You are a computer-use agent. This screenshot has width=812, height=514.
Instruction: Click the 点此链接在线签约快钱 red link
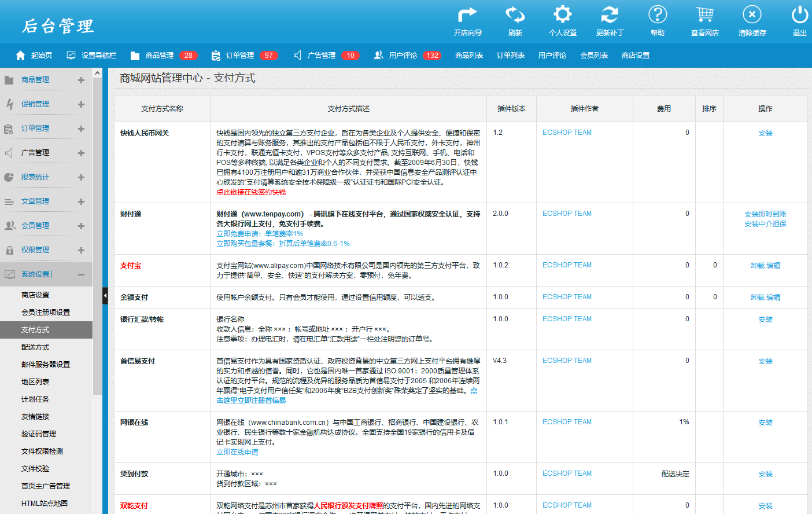pyautogui.click(x=251, y=192)
